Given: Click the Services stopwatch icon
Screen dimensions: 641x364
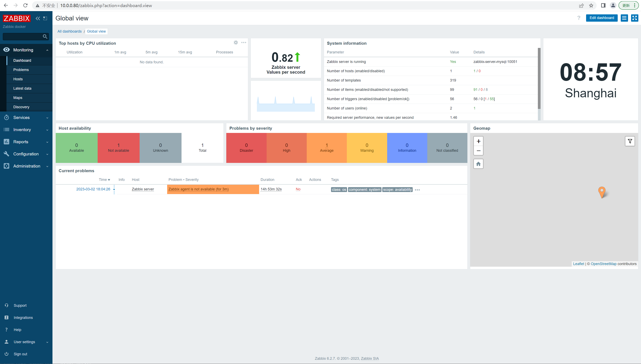Looking at the screenshot, I should (6, 118).
